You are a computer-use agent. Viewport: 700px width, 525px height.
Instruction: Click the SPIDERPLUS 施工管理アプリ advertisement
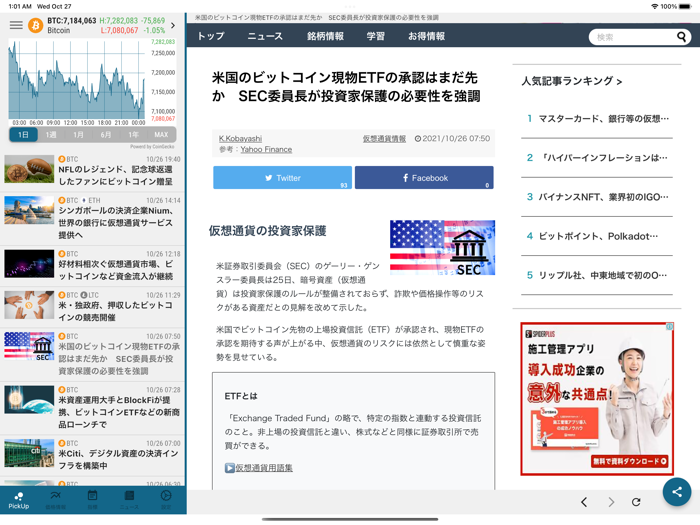[597, 399]
